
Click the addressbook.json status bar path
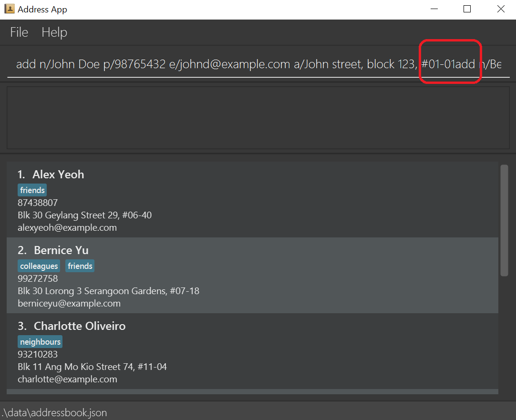click(55, 412)
